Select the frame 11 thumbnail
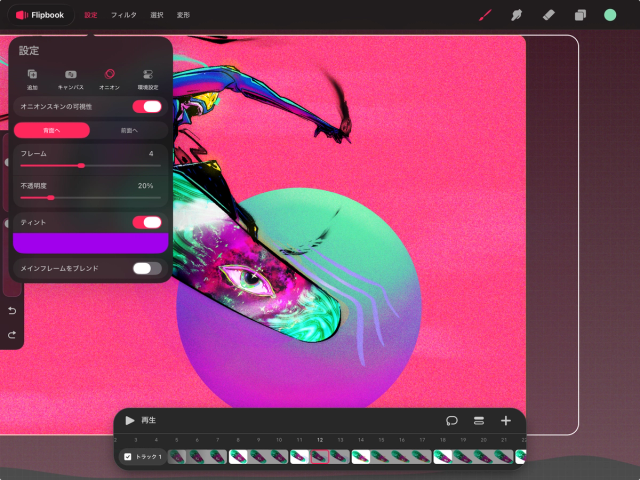The width and height of the screenshot is (640, 480). [x=299, y=457]
